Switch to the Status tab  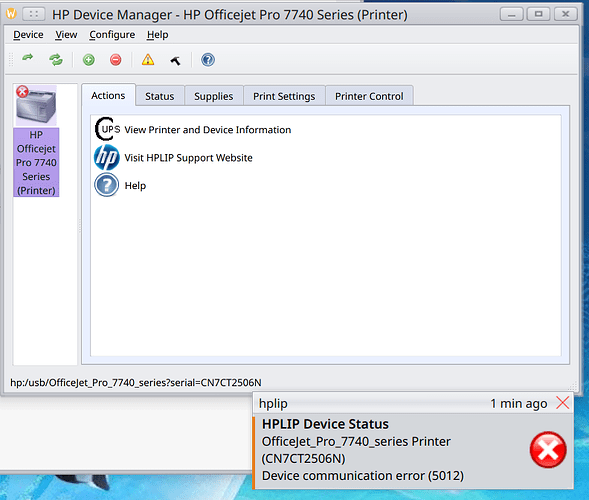click(160, 96)
